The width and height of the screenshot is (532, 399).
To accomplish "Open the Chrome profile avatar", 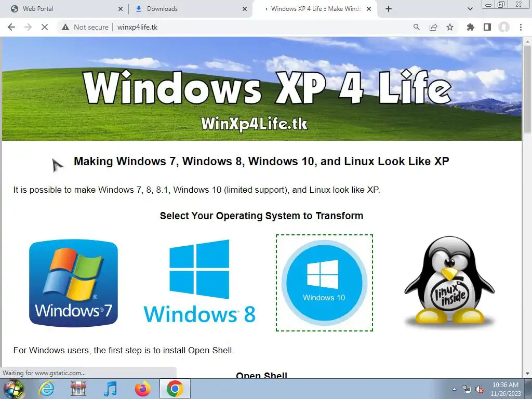I will pos(504,27).
